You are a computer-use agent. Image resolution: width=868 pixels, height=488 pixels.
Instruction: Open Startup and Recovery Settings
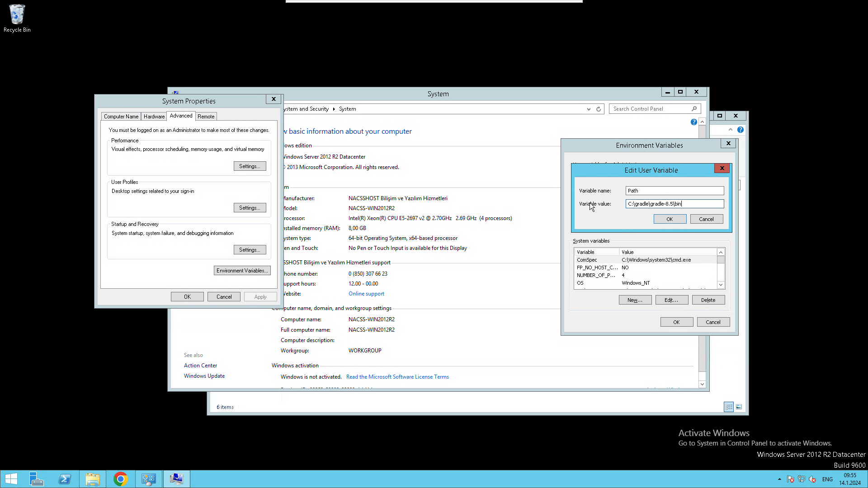pos(250,250)
